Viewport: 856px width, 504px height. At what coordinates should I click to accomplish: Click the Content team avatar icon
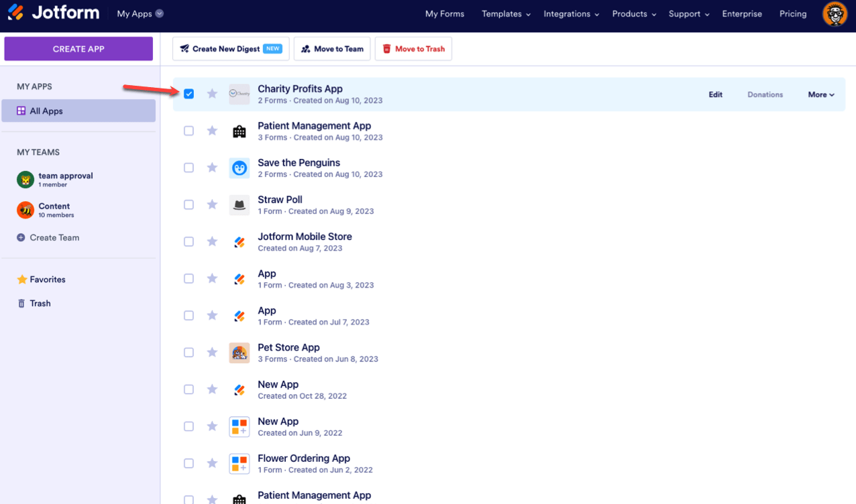coord(25,210)
